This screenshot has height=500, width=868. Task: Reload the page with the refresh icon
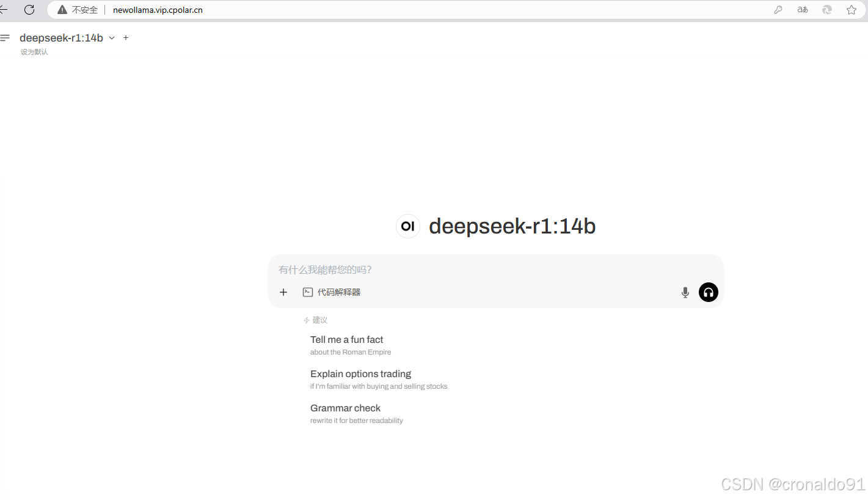[29, 10]
